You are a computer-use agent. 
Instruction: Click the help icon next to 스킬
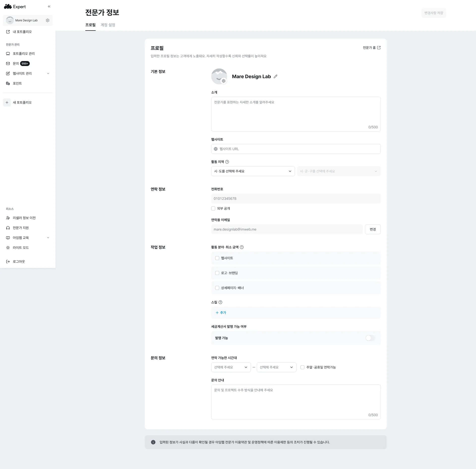click(x=220, y=302)
